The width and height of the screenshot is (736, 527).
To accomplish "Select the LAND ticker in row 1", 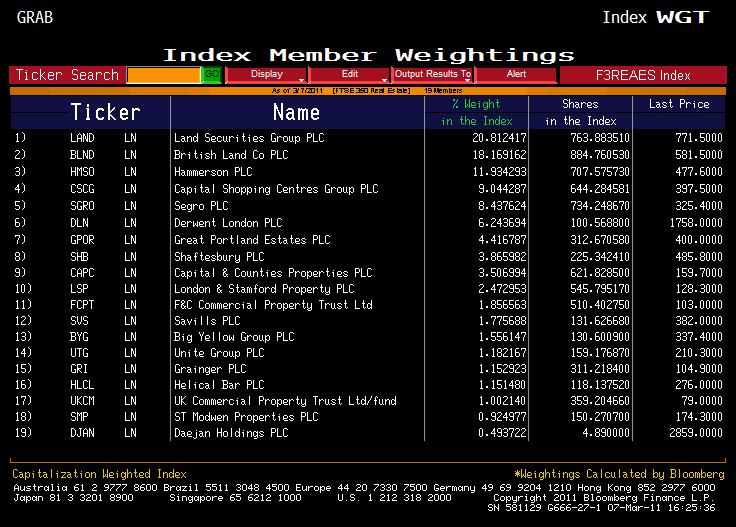I will click(x=82, y=138).
